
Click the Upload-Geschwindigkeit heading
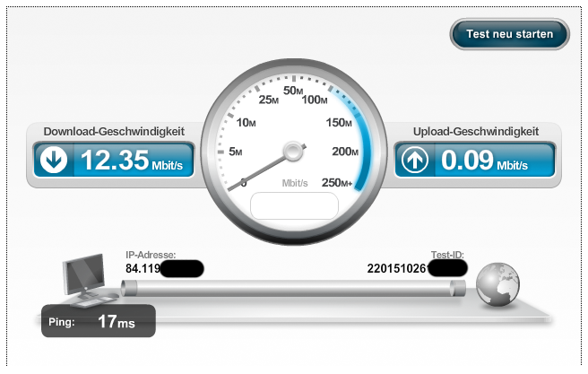pyautogui.click(x=476, y=132)
